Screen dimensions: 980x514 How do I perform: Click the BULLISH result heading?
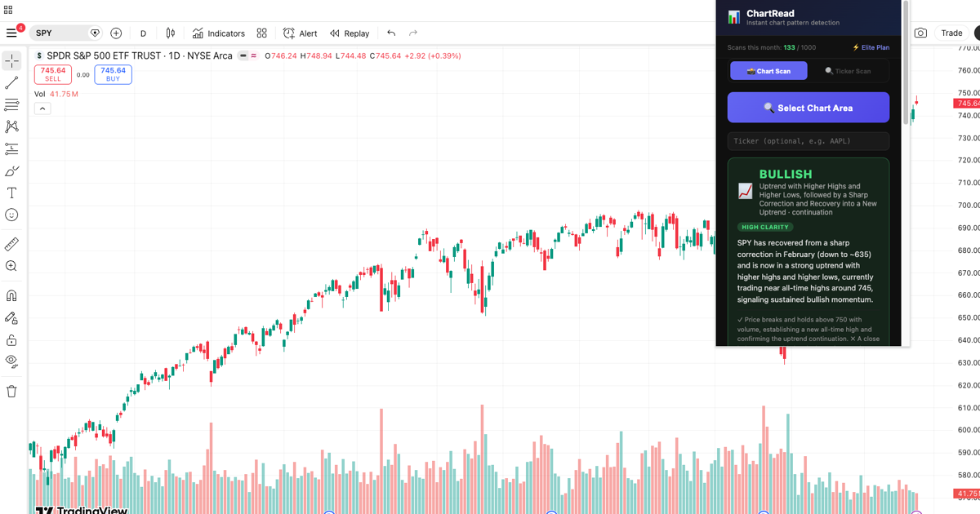pyautogui.click(x=786, y=175)
